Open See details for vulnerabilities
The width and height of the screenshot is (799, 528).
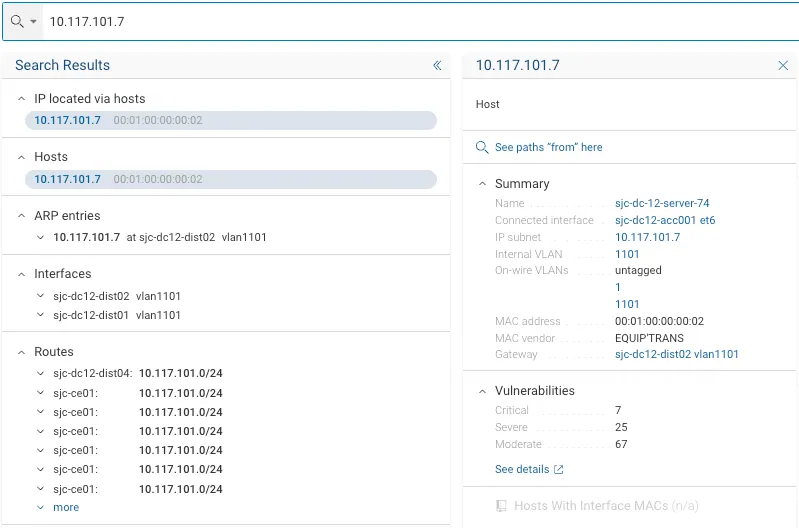(522, 469)
